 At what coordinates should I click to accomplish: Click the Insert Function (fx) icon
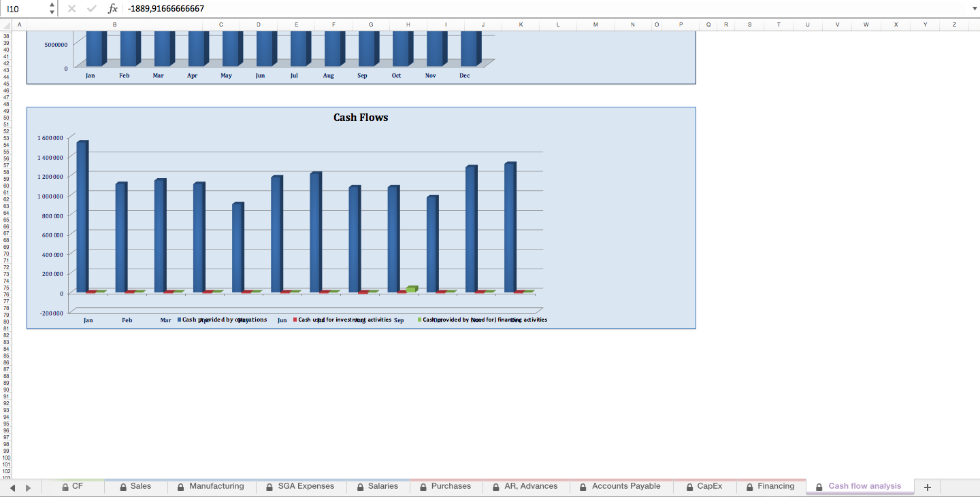tap(113, 10)
